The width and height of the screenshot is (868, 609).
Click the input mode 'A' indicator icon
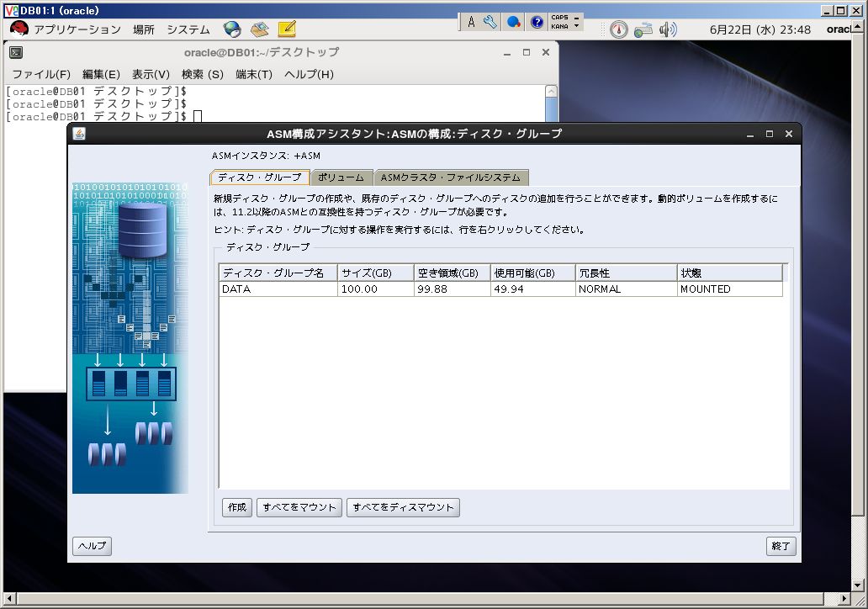tap(471, 22)
